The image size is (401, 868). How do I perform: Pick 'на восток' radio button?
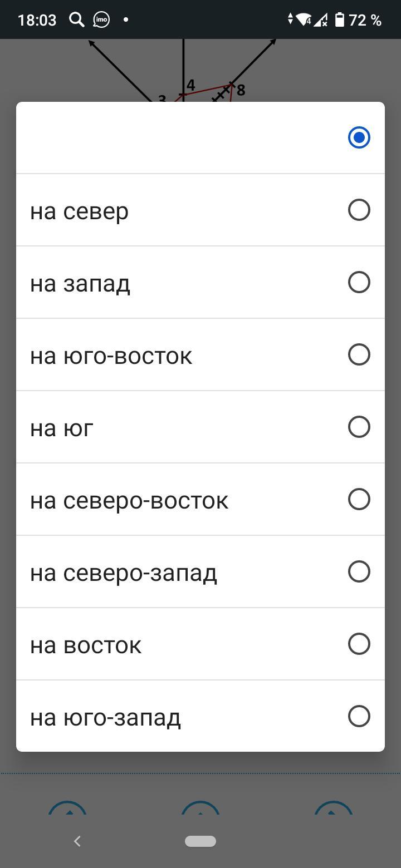[x=359, y=644]
